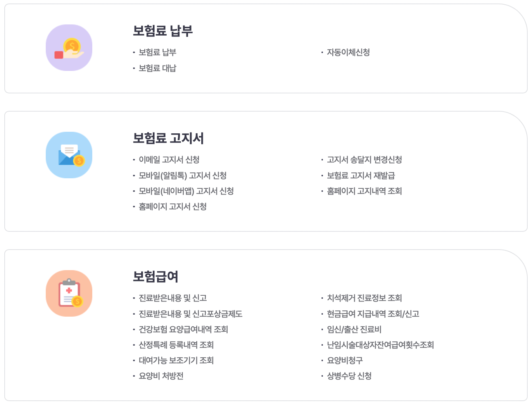Open 보험료 고지서 재발급

pyautogui.click(x=359, y=175)
